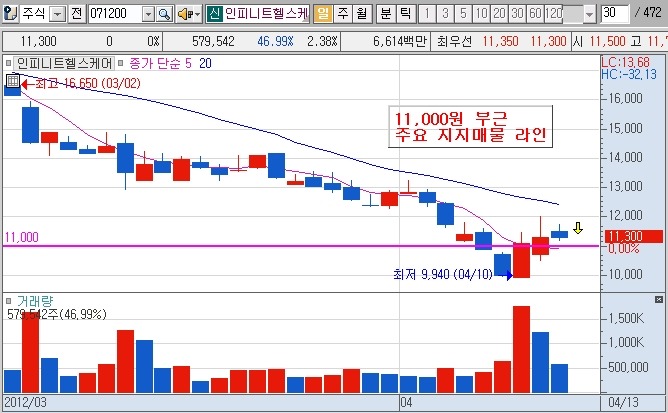The height and width of the screenshot is (413, 668).
Task: Select the 120 interval button
Action: pos(554,14)
